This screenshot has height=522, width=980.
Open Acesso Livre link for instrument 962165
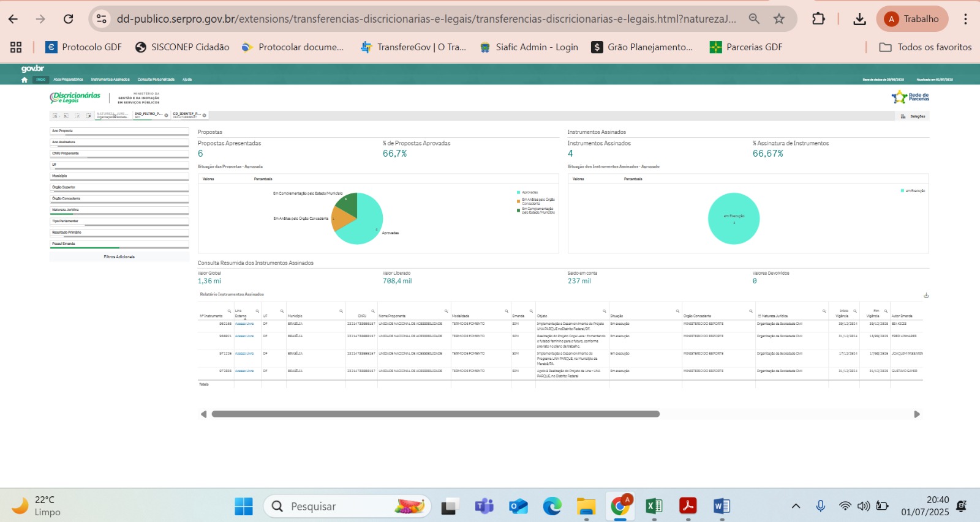244,324
